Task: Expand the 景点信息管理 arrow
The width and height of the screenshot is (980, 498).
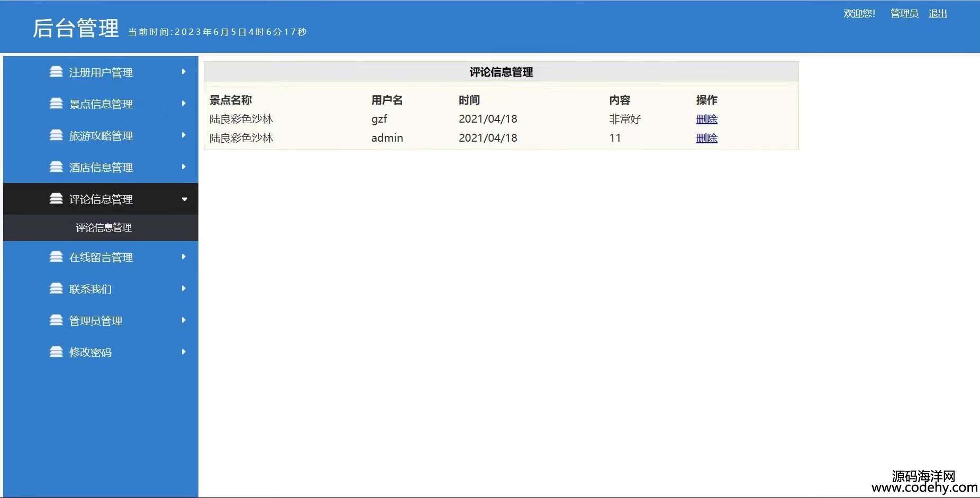Action: pos(184,103)
